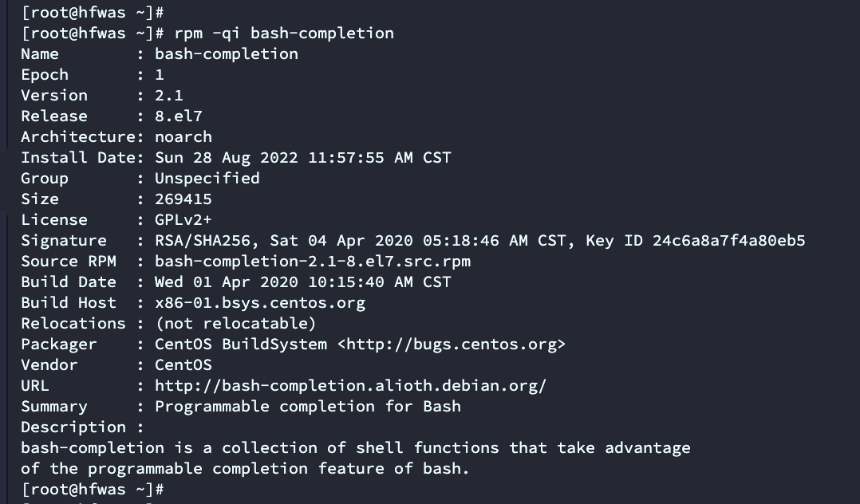Image resolution: width=860 pixels, height=504 pixels.
Task: Click the Vendor value 'CentOS'
Action: coord(183,365)
